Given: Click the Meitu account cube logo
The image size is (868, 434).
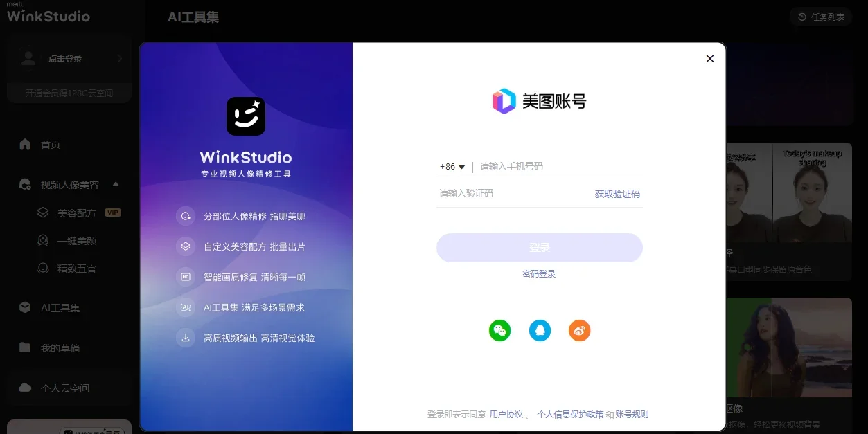Looking at the screenshot, I should coord(504,101).
